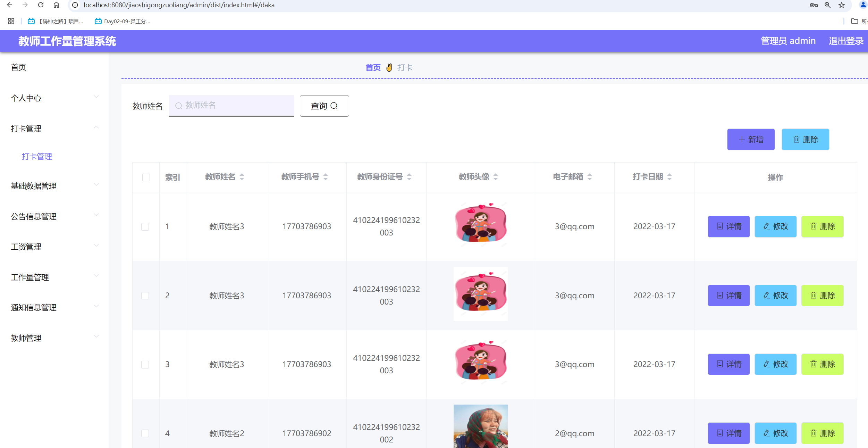
Task: Open the 首页 sidebar menu item
Action: tap(18, 67)
